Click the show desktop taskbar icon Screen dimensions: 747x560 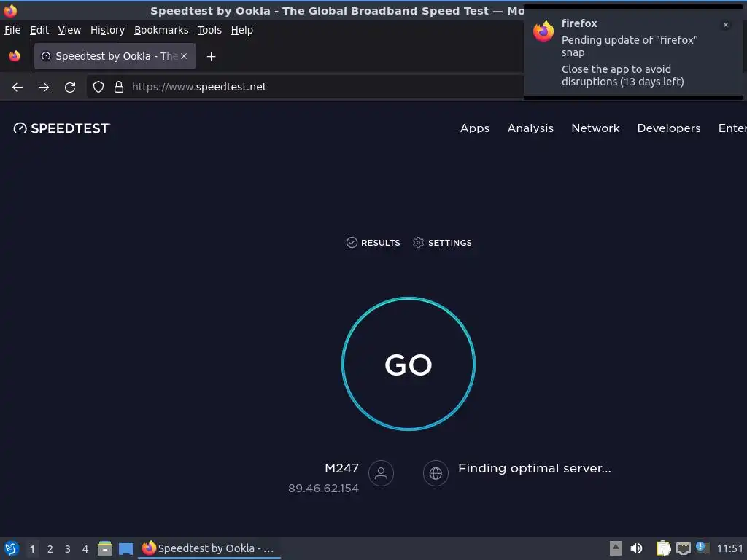(x=126, y=549)
